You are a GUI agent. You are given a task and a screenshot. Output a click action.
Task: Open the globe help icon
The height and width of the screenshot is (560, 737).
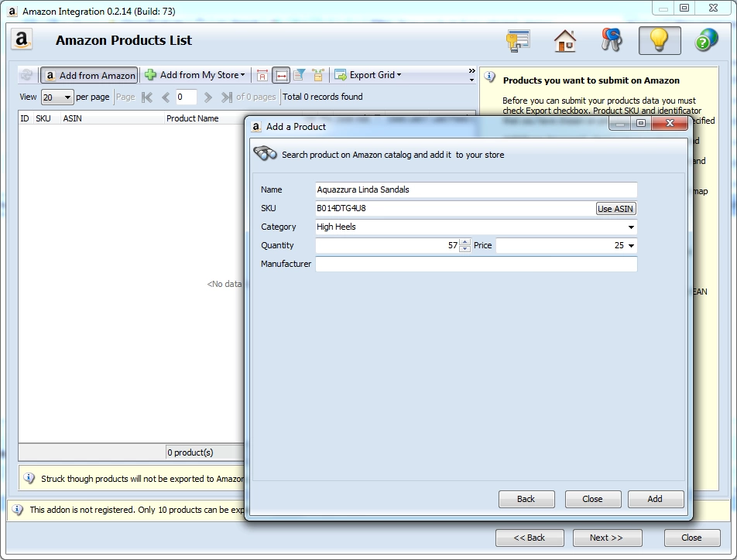click(x=706, y=40)
